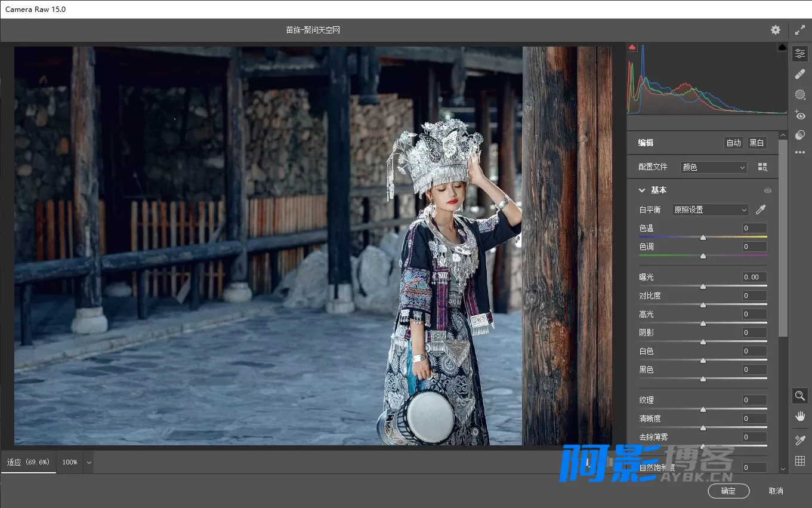Select the Zoom magnifier tool
Image resolution: width=812 pixels, height=508 pixels.
point(800,395)
